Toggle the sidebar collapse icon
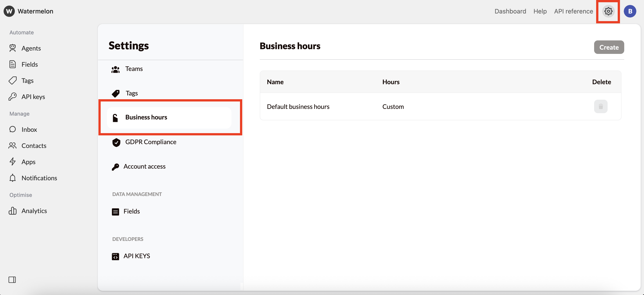 12,280
